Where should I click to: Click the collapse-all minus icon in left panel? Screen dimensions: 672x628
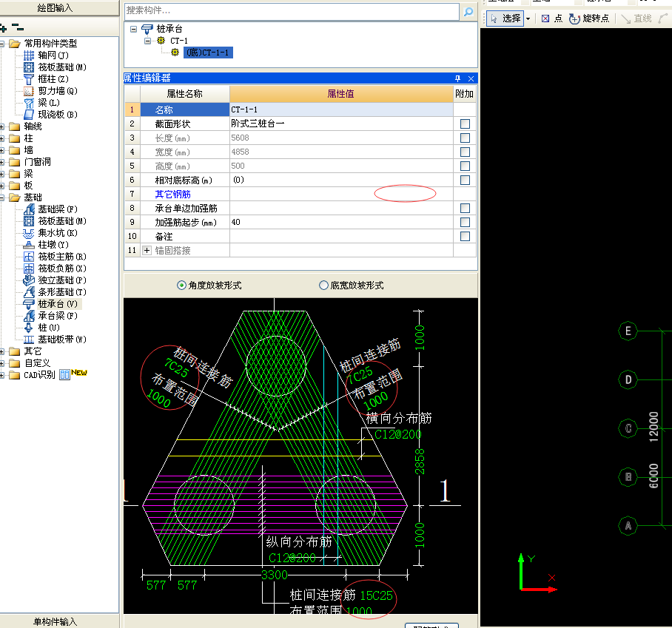click(18, 27)
